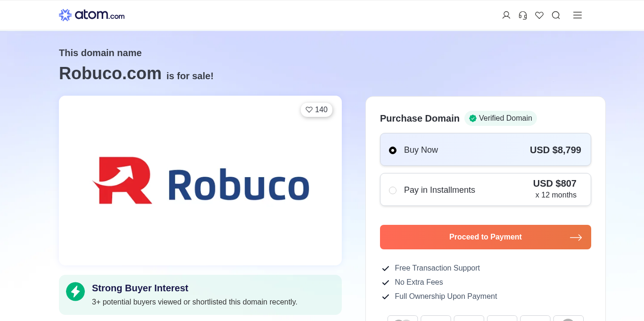The height and width of the screenshot is (321, 644).
Task: Click the headset support icon
Action: (523, 15)
